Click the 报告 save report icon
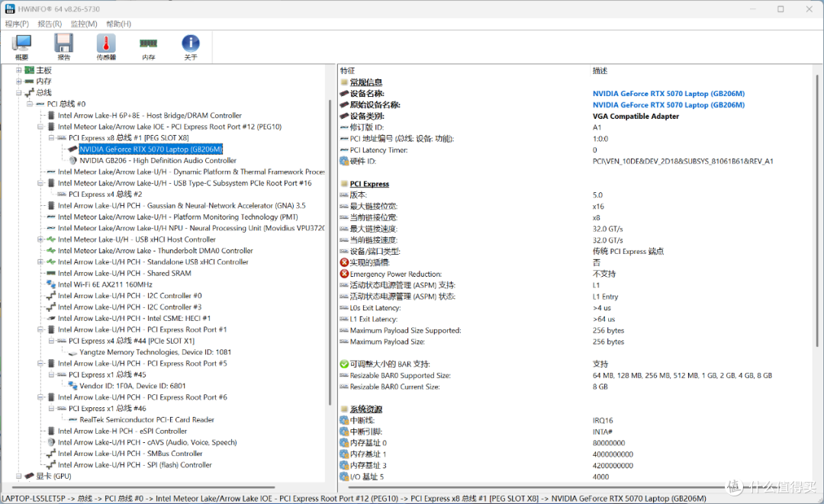The width and height of the screenshot is (824, 504). tap(63, 47)
